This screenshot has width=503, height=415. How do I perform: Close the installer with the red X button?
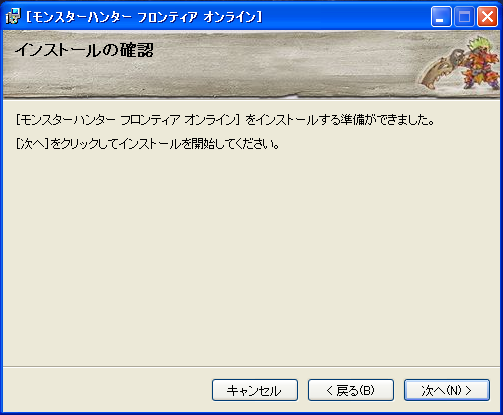pyautogui.click(x=488, y=17)
